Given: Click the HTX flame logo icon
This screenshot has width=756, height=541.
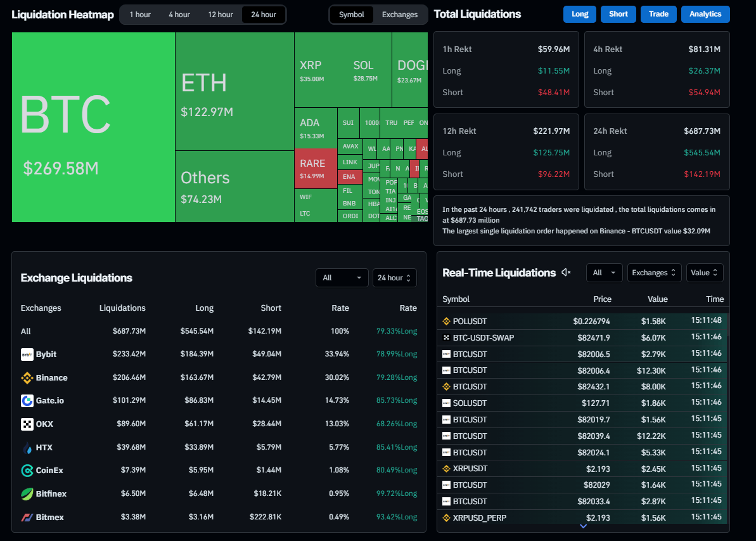Looking at the screenshot, I should [x=27, y=448].
